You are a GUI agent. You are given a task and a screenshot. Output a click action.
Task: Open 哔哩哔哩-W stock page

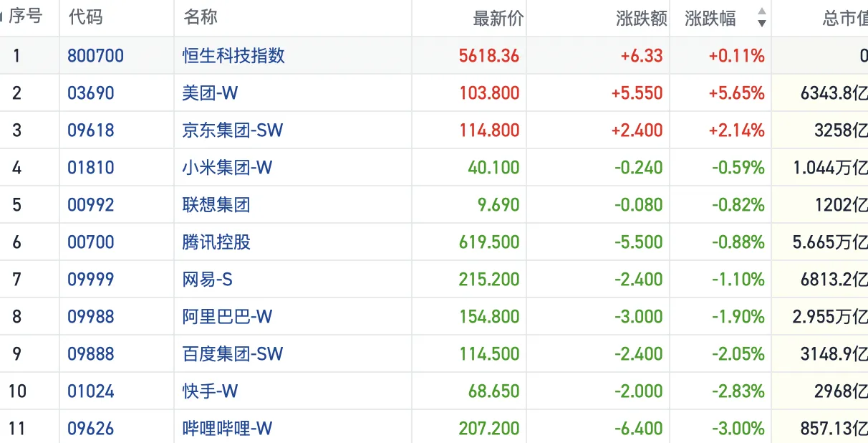click(227, 429)
